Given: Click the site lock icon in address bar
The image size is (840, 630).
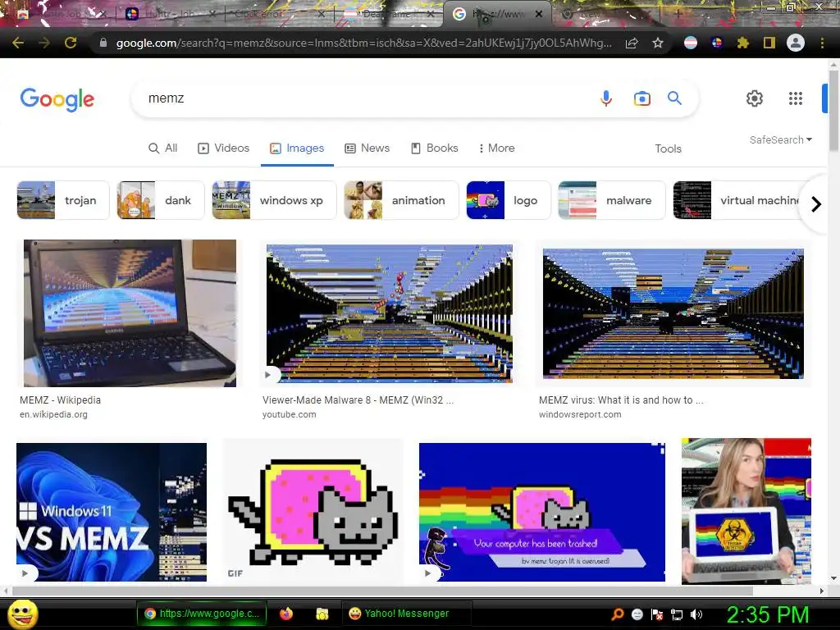Looking at the screenshot, I should coord(103,43).
